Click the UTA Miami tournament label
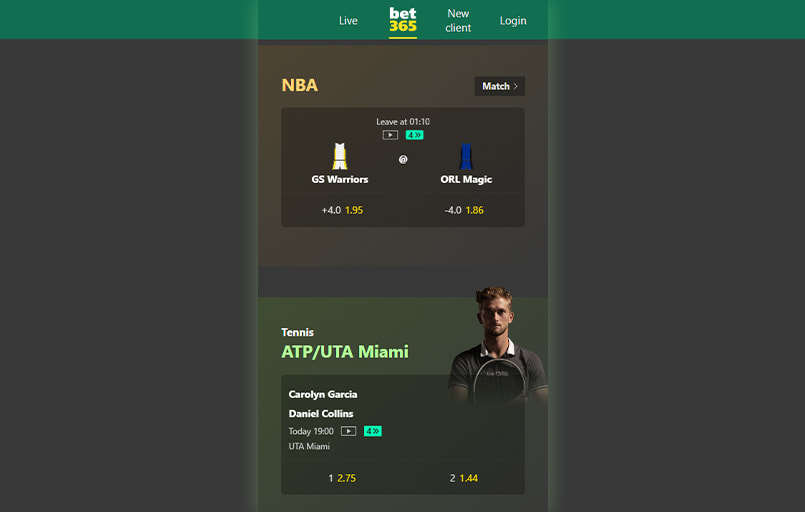Screen dimensions: 805x512 coord(309,446)
